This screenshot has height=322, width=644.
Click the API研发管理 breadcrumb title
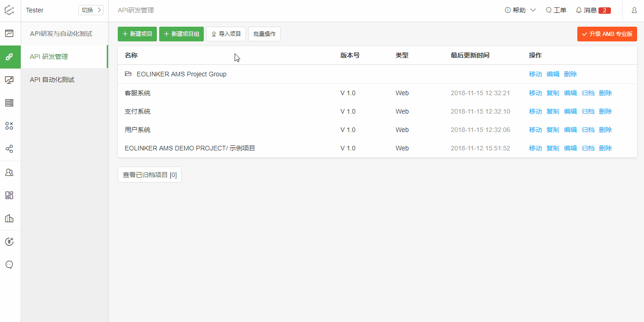tap(136, 10)
